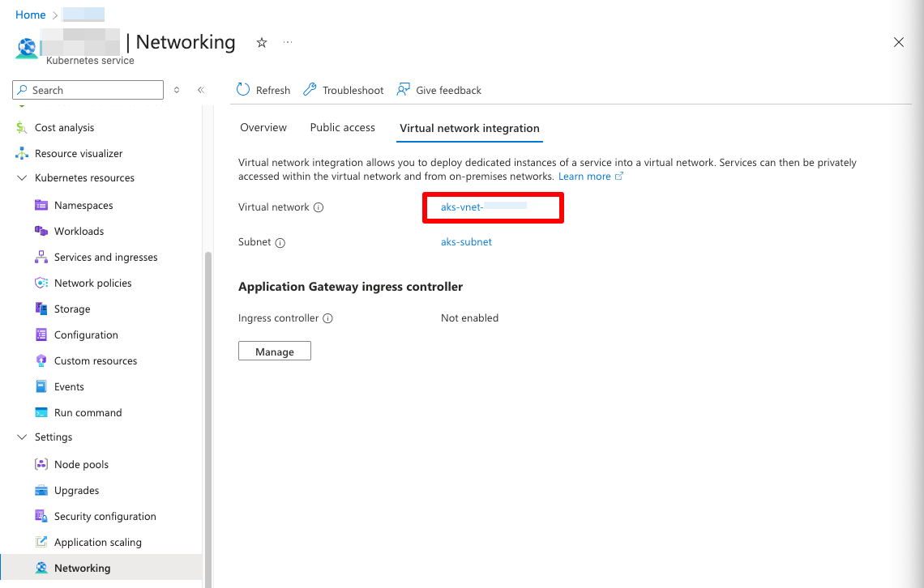Switch to the Public access tab
Screen dimensions: 924x588
(342, 127)
